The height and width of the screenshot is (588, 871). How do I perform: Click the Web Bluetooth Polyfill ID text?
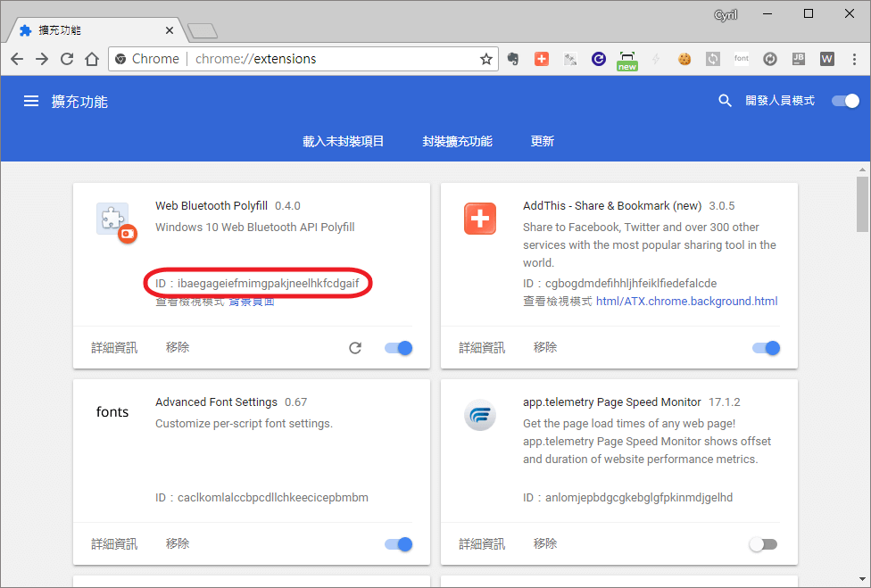coord(257,283)
